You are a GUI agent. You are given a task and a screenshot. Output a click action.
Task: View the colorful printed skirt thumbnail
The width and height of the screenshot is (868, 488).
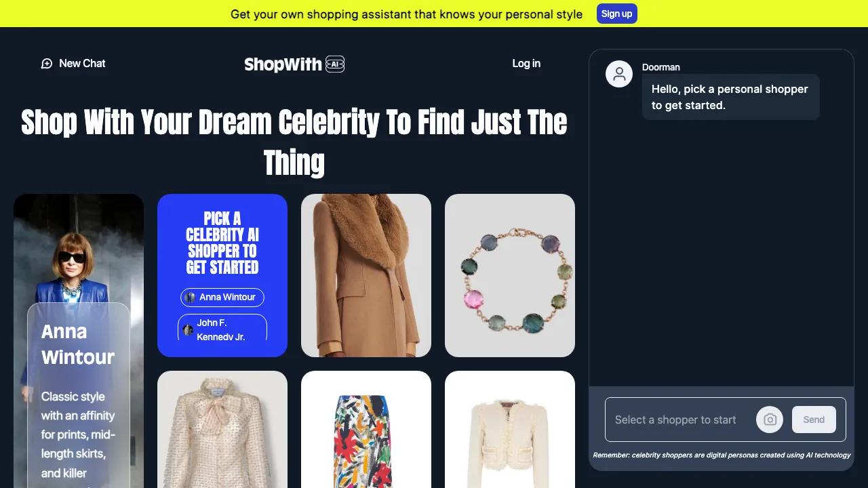[366, 429]
